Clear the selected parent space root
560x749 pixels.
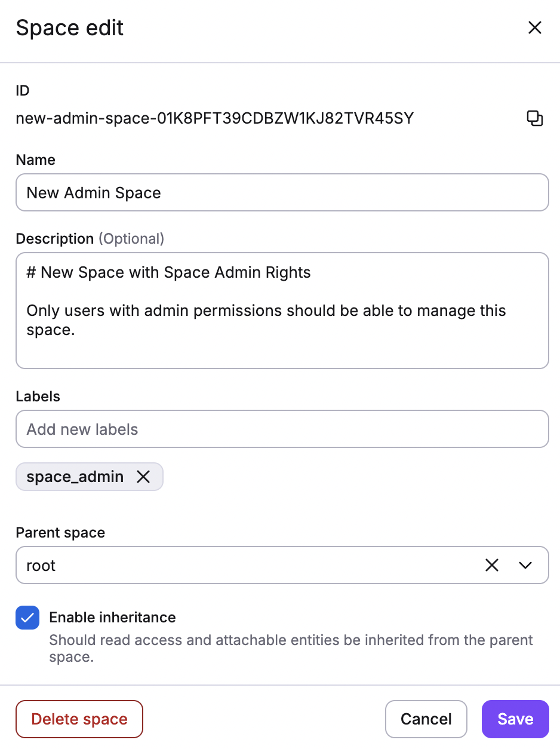[x=491, y=565]
